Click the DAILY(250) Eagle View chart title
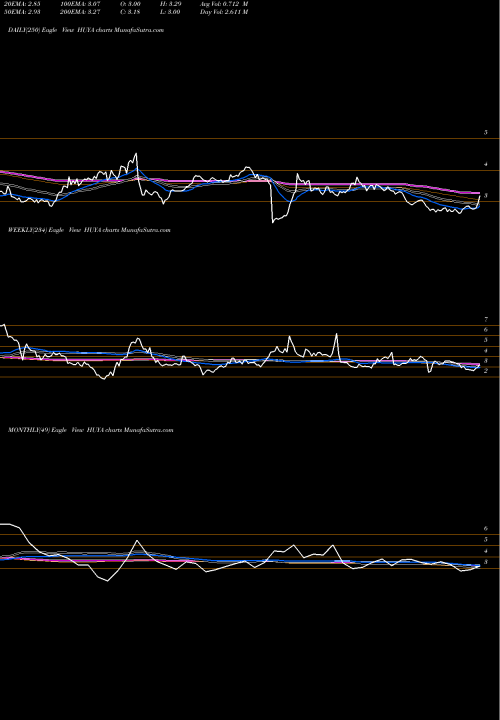Image resolution: width=500 pixels, height=720 pixels. 86,30
